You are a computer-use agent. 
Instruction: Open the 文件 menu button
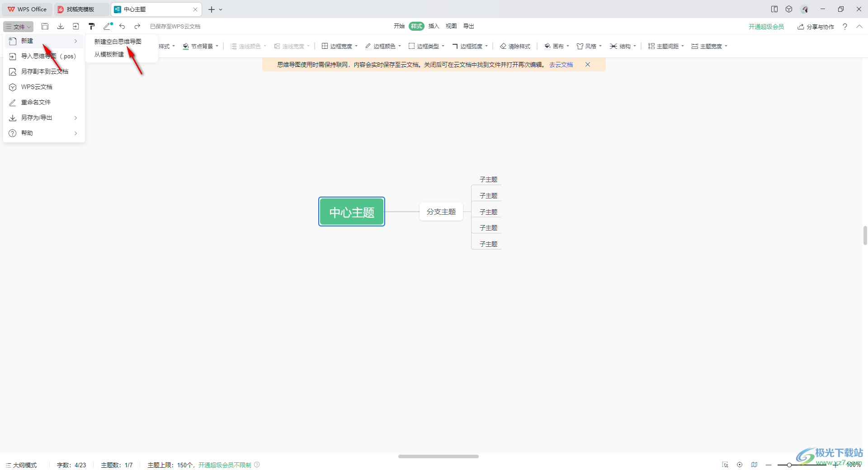click(x=18, y=27)
